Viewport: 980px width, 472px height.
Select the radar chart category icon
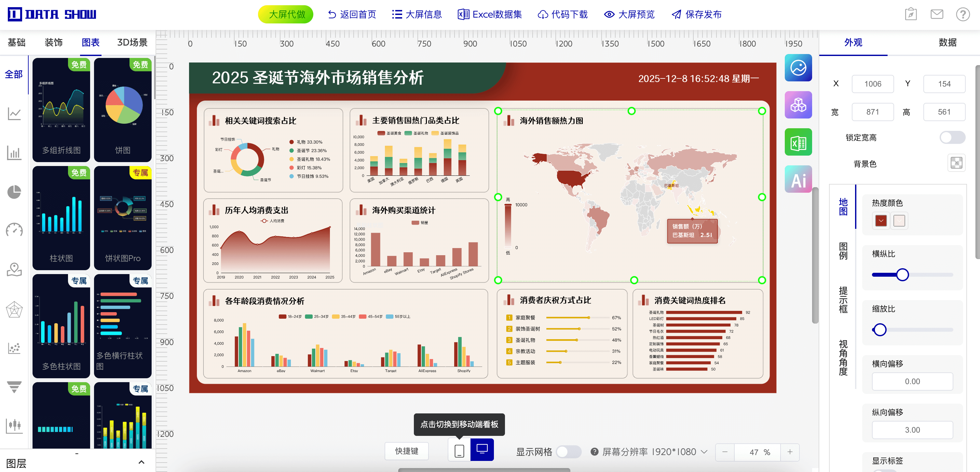coord(14,309)
